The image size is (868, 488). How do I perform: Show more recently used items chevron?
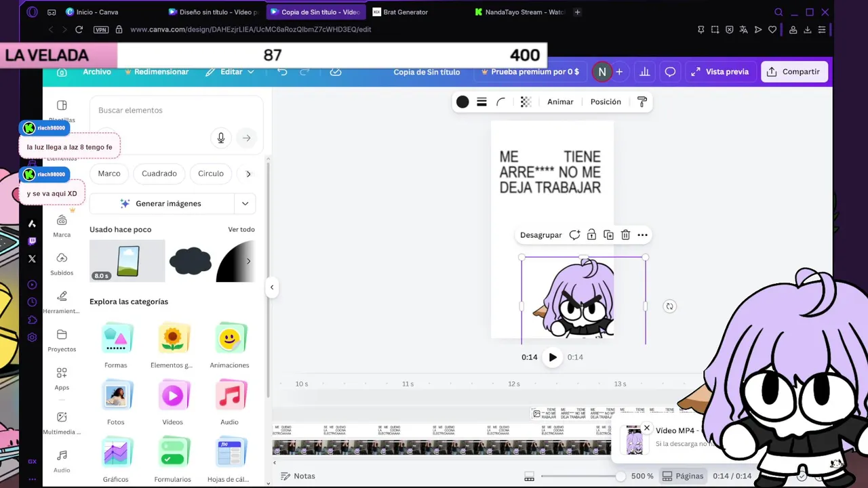pyautogui.click(x=248, y=261)
